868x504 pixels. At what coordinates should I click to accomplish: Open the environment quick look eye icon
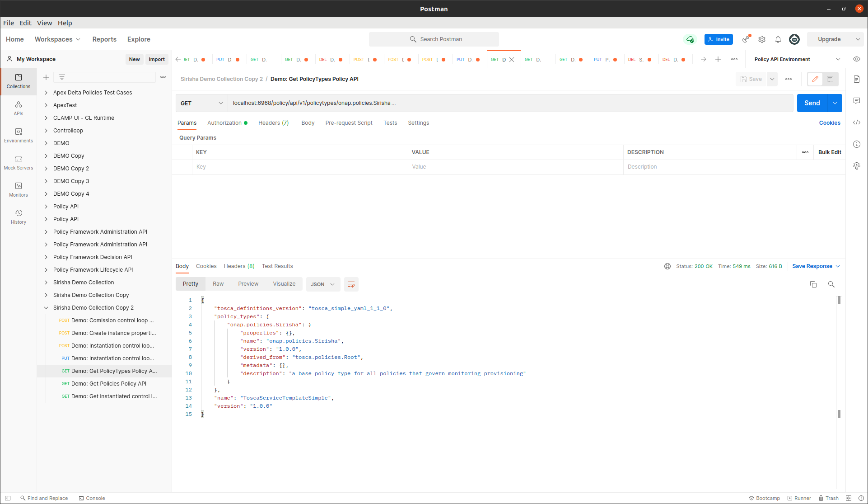pos(857,59)
